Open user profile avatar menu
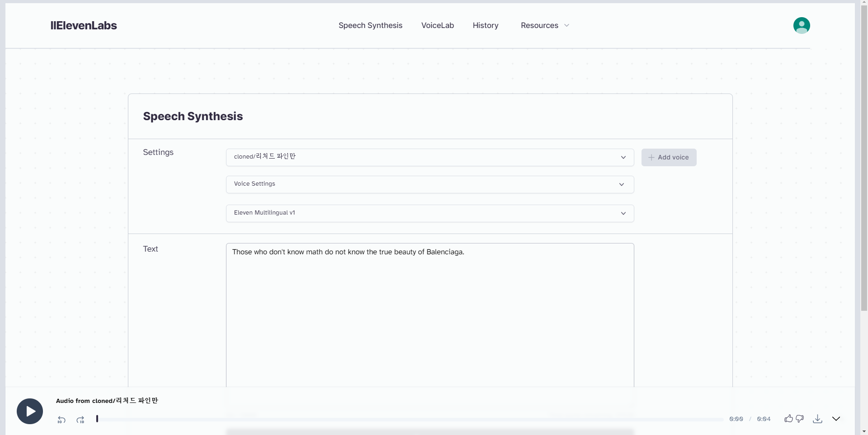 [x=802, y=25]
